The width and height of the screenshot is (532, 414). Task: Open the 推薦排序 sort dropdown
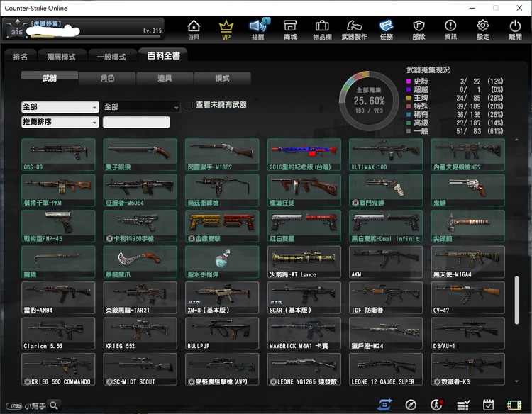click(60, 122)
